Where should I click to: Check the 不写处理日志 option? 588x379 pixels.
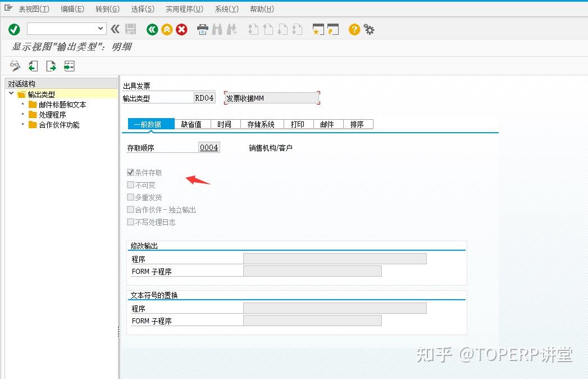click(130, 222)
